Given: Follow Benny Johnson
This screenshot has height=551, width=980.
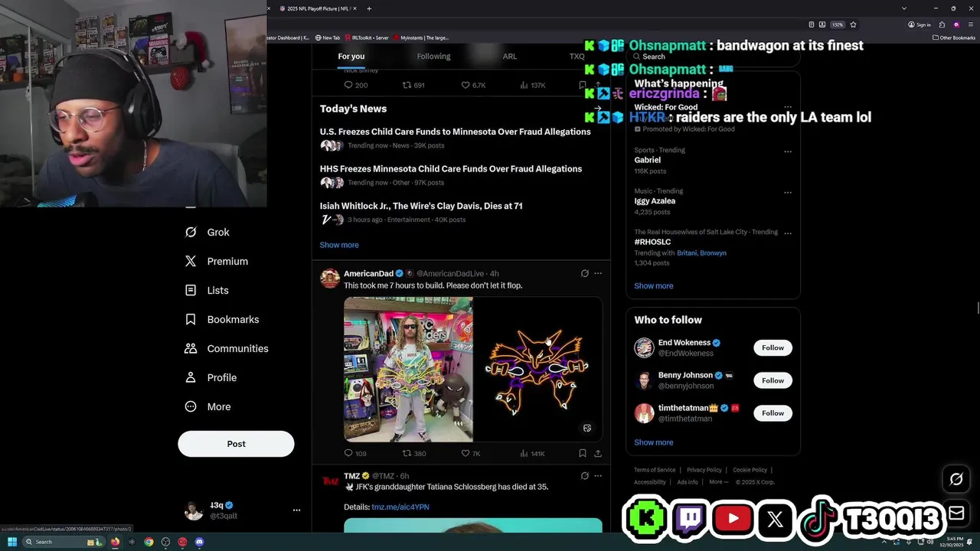Looking at the screenshot, I should tap(773, 380).
